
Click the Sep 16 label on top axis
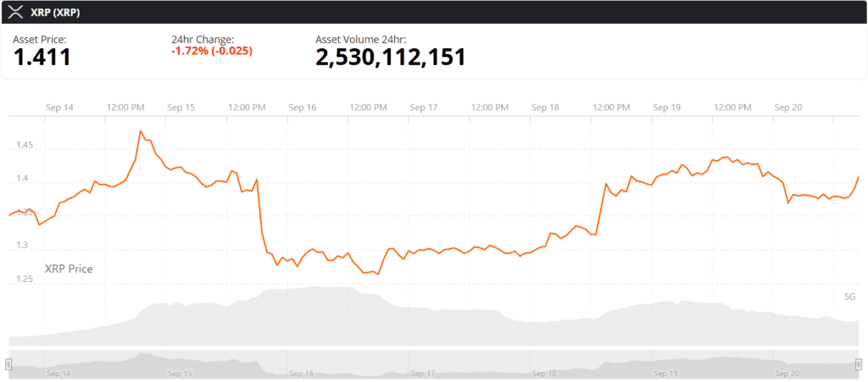[303, 108]
